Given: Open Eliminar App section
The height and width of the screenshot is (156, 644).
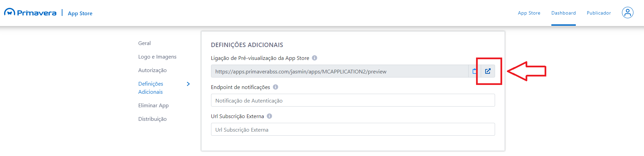Looking at the screenshot, I should [x=153, y=106].
